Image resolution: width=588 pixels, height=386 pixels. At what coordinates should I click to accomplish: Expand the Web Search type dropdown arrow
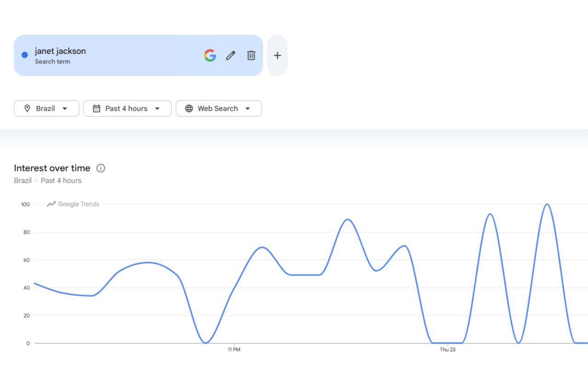pos(248,108)
